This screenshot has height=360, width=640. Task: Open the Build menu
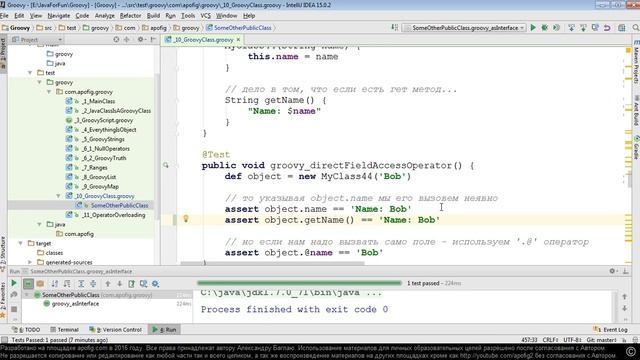pos(153,16)
